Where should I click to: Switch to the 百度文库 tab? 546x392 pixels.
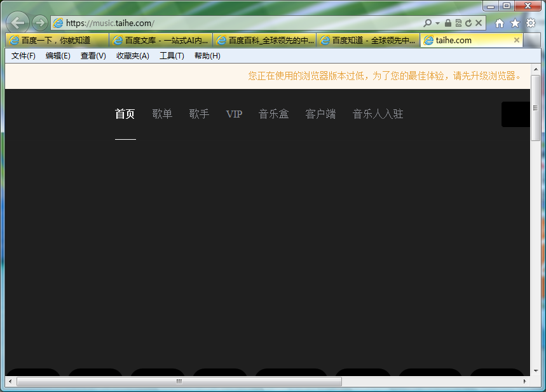161,41
